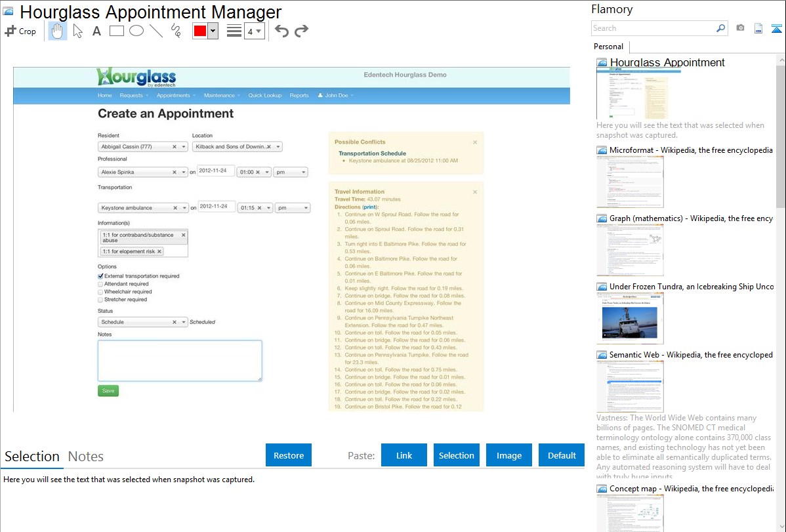Open the Semantic Web snapshot thumbnail
Image resolution: width=786 pixels, height=532 pixels.
630,386
